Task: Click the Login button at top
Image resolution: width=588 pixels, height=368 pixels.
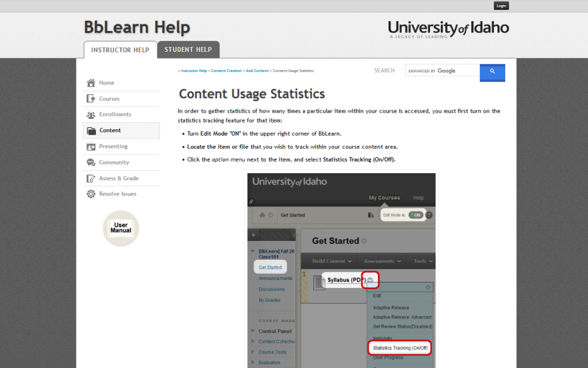Action: 501,6
